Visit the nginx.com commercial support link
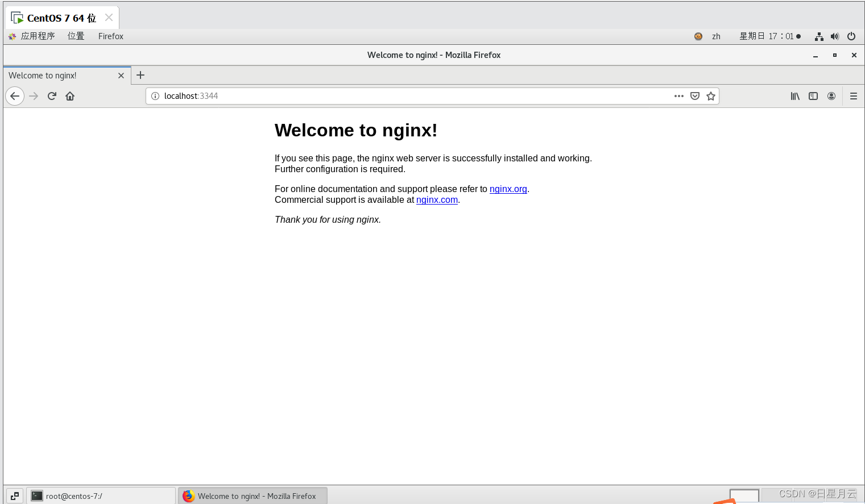865x504 pixels. coord(437,199)
